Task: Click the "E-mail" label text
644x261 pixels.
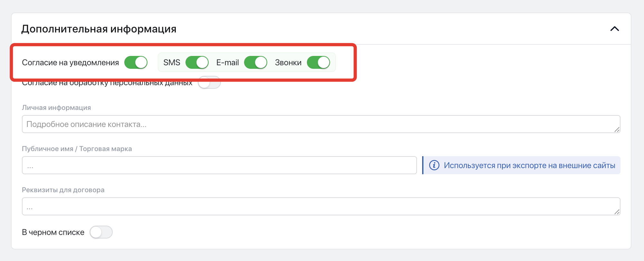Action: [228, 62]
